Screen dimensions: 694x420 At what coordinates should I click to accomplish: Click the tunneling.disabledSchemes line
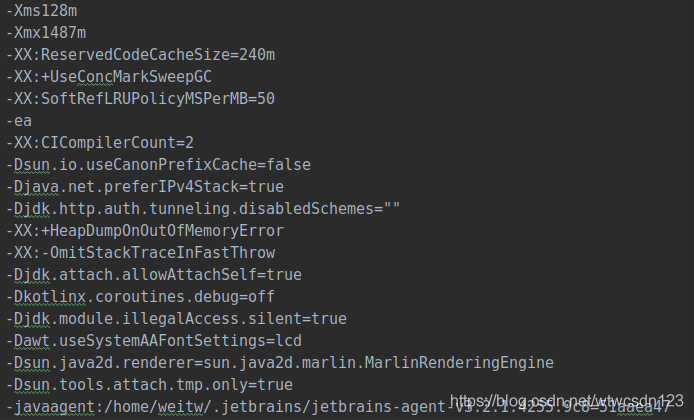[x=203, y=208]
